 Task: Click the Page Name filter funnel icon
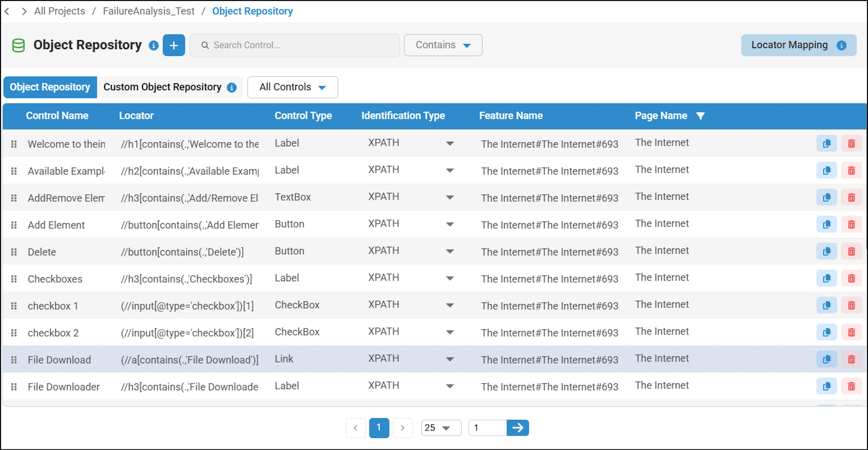[x=701, y=116]
